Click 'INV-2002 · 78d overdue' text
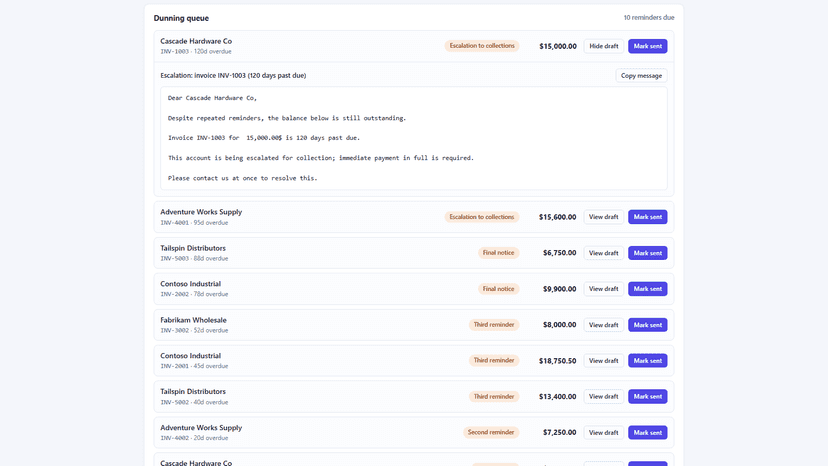Image resolution: width=828 pixels, height=466 pixels. pos(194,294)
